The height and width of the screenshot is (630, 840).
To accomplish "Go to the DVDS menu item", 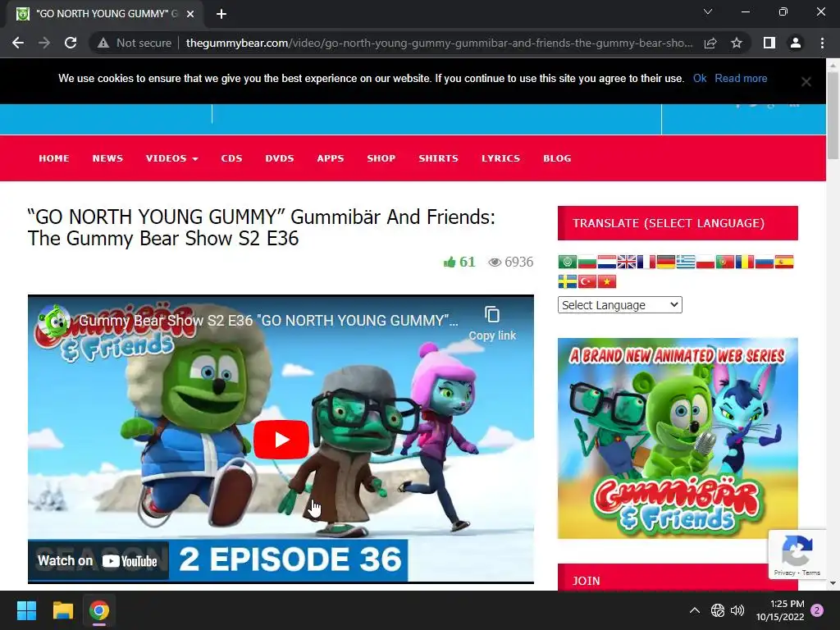I will click(x=280, y=158).
